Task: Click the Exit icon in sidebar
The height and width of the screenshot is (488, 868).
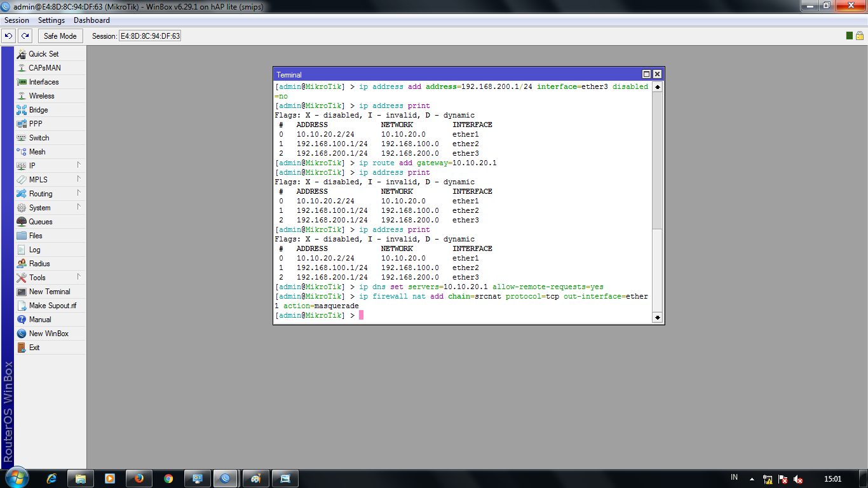Action: coord(22,348)
